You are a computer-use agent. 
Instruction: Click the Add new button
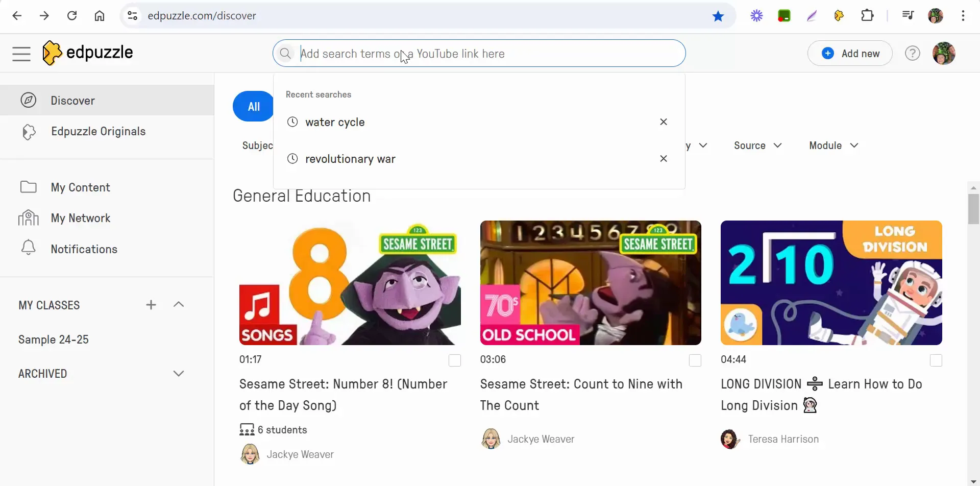(x=850, y=53)
